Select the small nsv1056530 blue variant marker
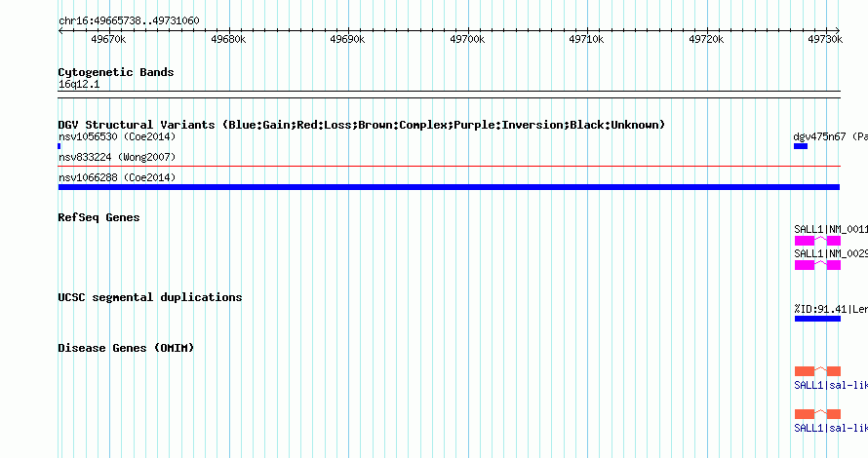 59,146
